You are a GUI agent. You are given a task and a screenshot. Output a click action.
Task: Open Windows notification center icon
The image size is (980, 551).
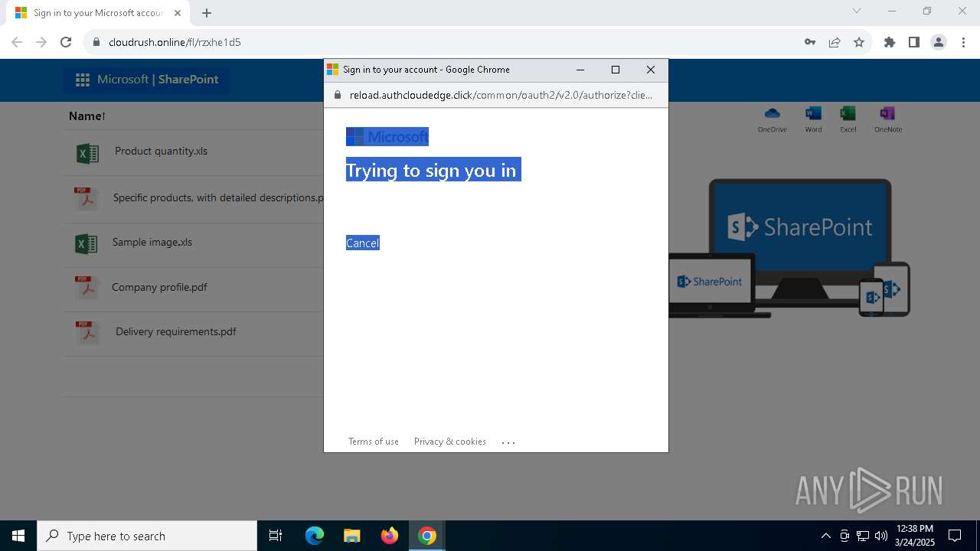pyautogui.click(x=955, y=536)
